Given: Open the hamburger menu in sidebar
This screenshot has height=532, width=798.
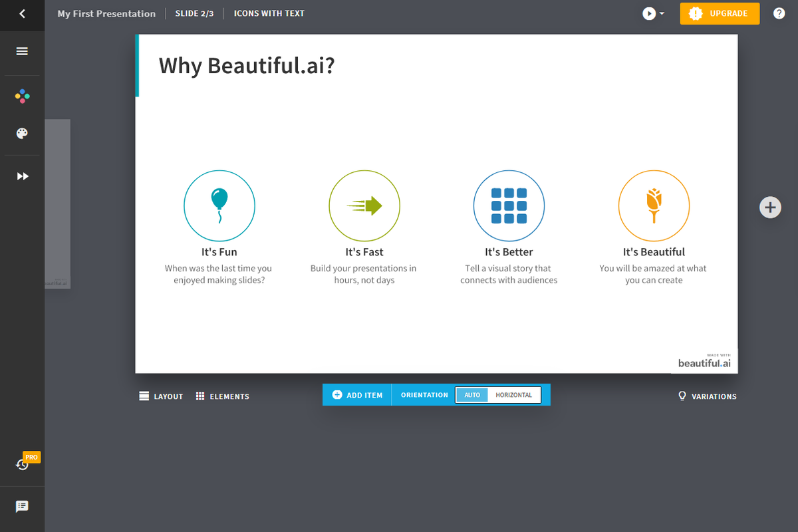Looking at the screenshot, I should point(22,51).
